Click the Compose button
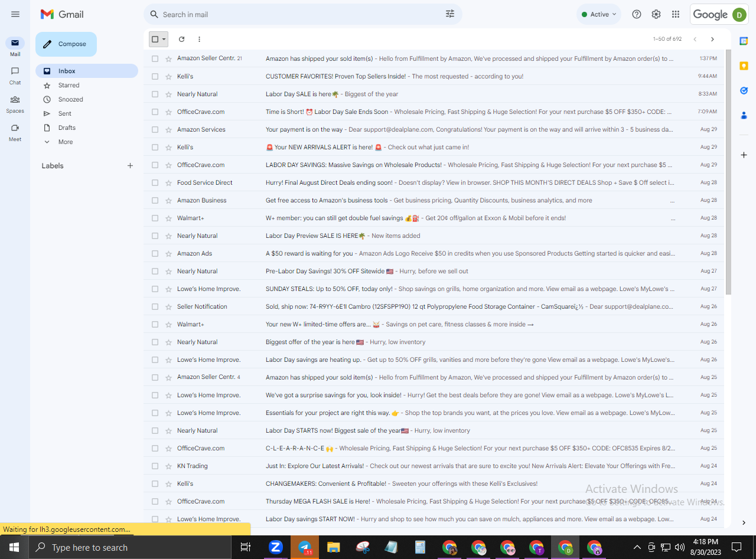The height and width of the screenshot is (559, 756). tap(66, 44)
